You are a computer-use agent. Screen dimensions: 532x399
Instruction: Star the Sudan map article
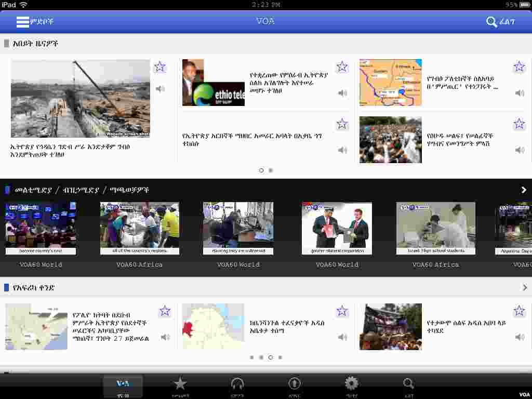click(519, 66)
